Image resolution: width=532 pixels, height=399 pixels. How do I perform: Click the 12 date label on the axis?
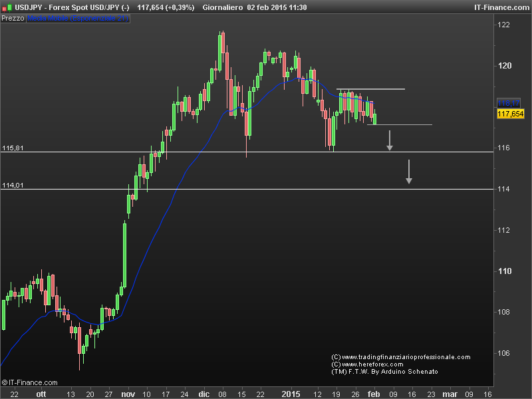[317, 394]
